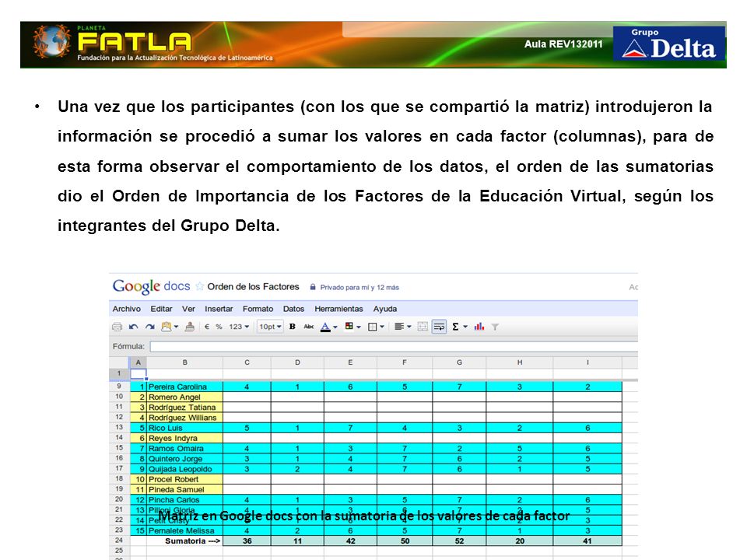747x560 pixels.
Task: Open the 10pt font size dropdown
Action: pos(270,327)
